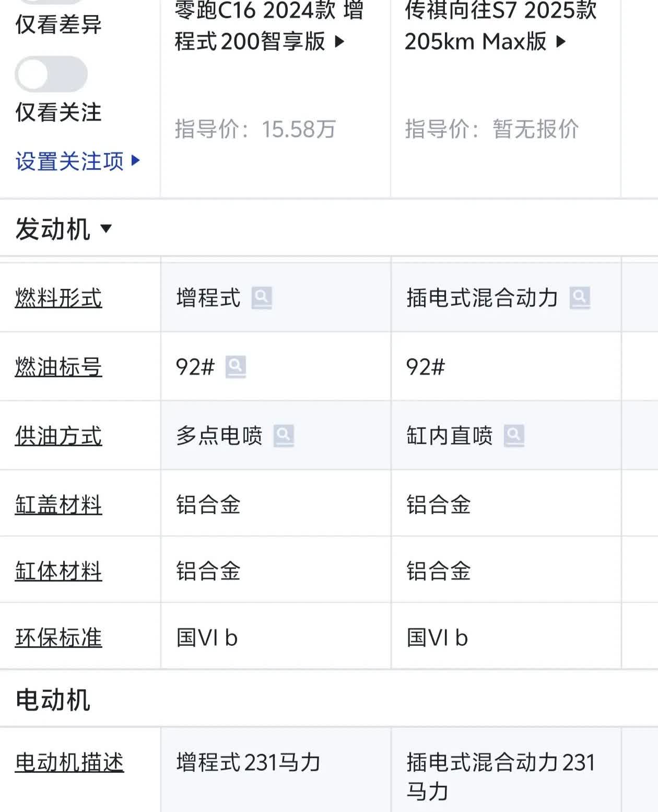Open 设置关注项 link
Viewport: 658px width, 812px height.
click(77, 161)
